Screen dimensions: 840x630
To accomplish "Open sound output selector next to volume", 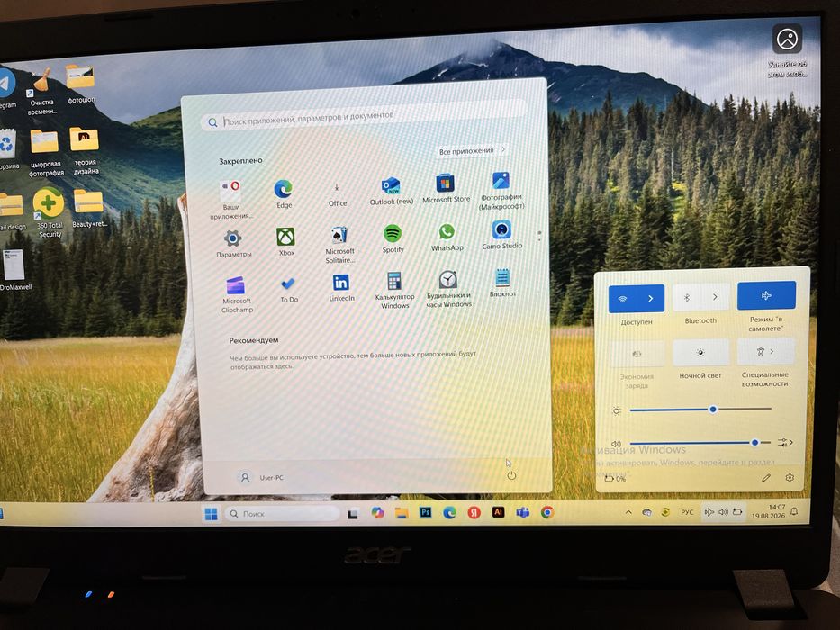I will click(x=785, y=442).
